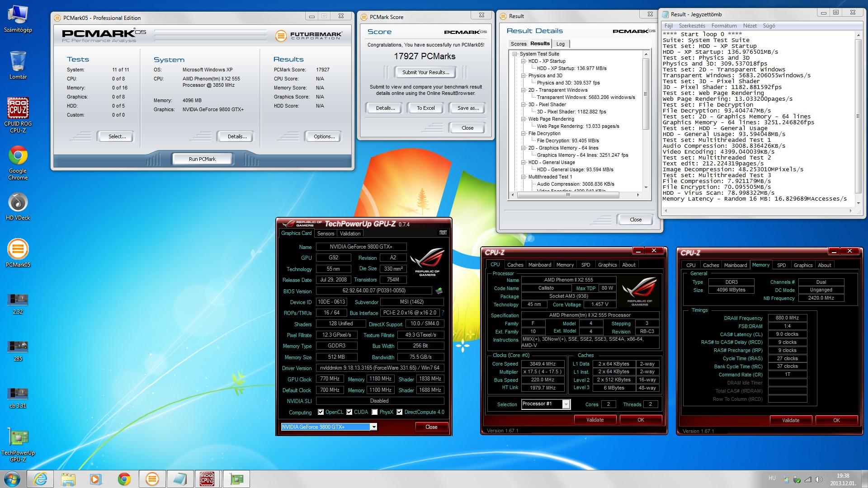The image size is (868, 488).
Task: Launch Internet Explorer from the taskbar
Action: tap(41, 479)
